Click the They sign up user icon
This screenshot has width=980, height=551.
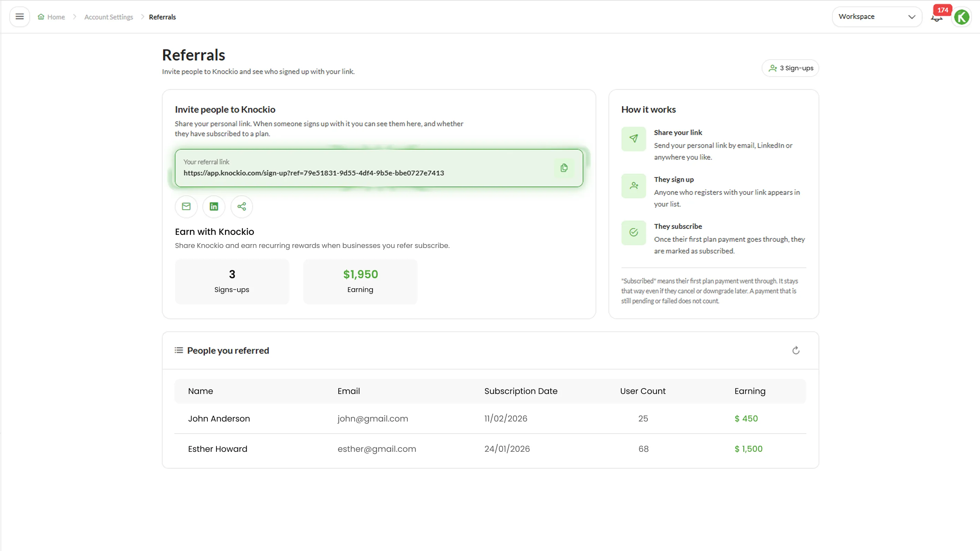pyautogui.click(x=633, y=186)
